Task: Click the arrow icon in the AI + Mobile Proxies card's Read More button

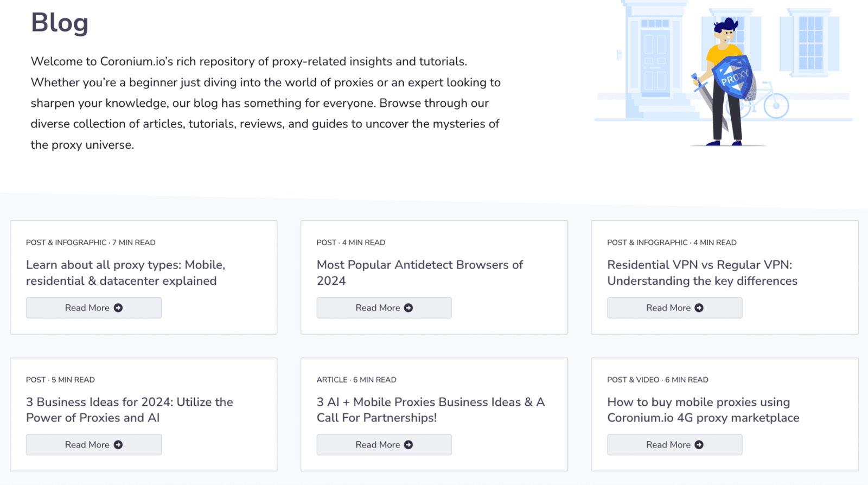Action: (409, 445)
